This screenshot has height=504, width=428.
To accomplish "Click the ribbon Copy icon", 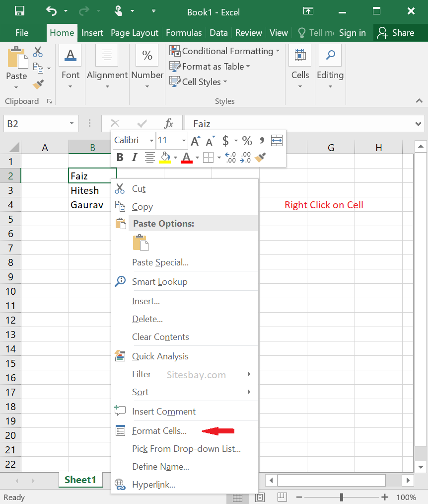I will pyautogui.click(x=38, y=68).
